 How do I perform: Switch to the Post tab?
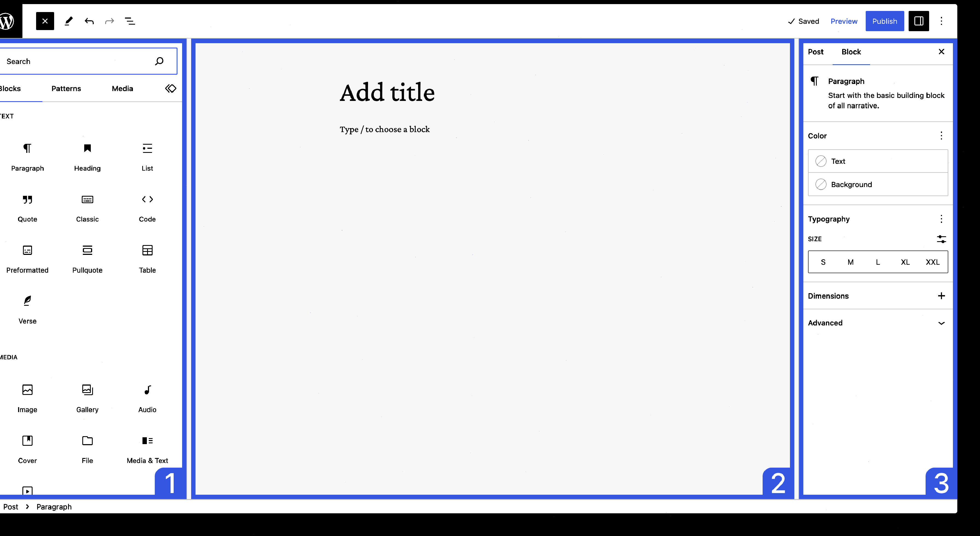click(x=816, y=51)
